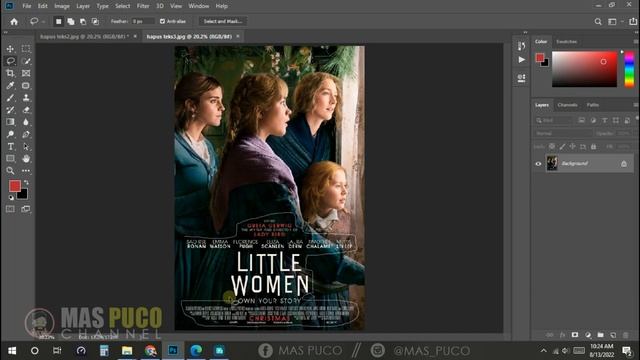Screen dimensions: 640x360
Task: Select the Lasso tool in toolbar
Action: [10, 61]
